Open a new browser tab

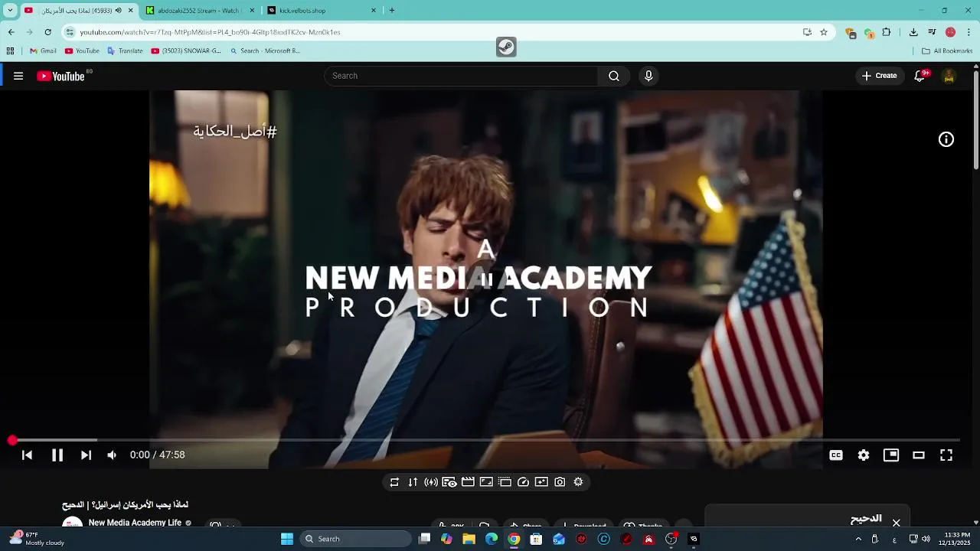(392, 11)
